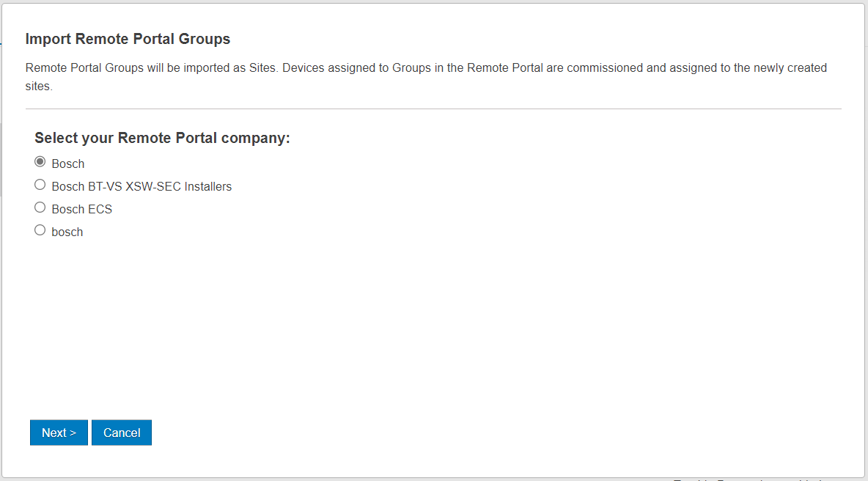The image size is (868, 481).
Task: Select the capitalized "Bosch" radio button
Action: click(40, 162)
